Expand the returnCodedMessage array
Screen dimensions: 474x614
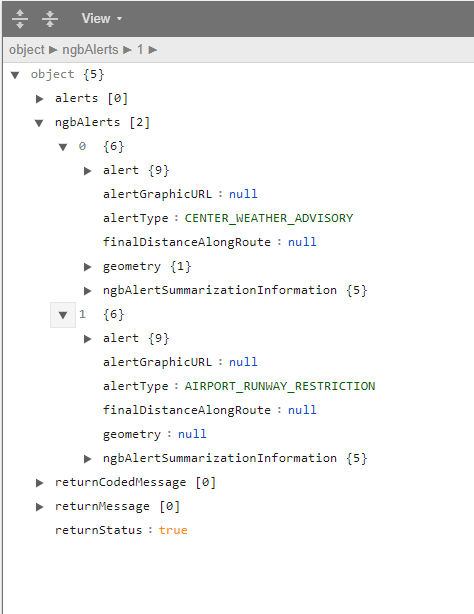pyautogui.click(x=39, y=483)
